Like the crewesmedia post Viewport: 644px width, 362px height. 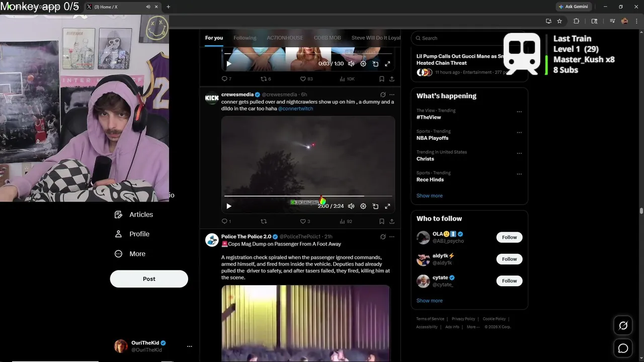click(305, 221)
